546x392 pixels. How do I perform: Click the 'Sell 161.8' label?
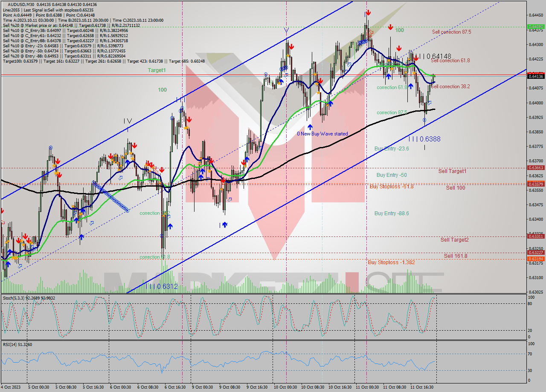click(456, 256)
